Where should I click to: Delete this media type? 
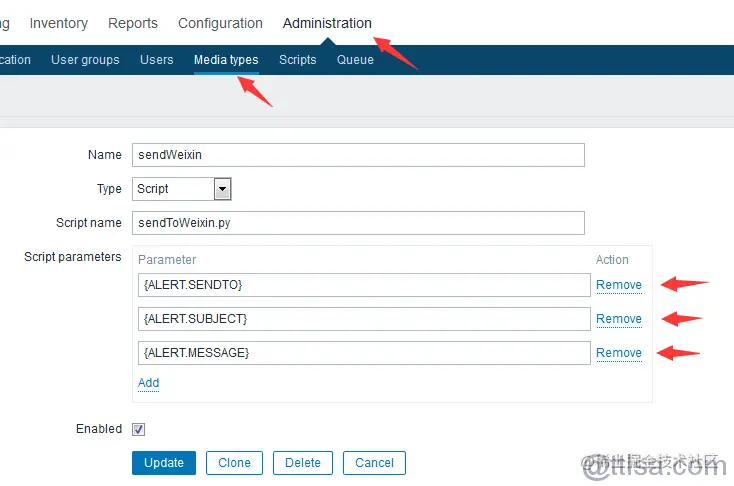point(303,463)
